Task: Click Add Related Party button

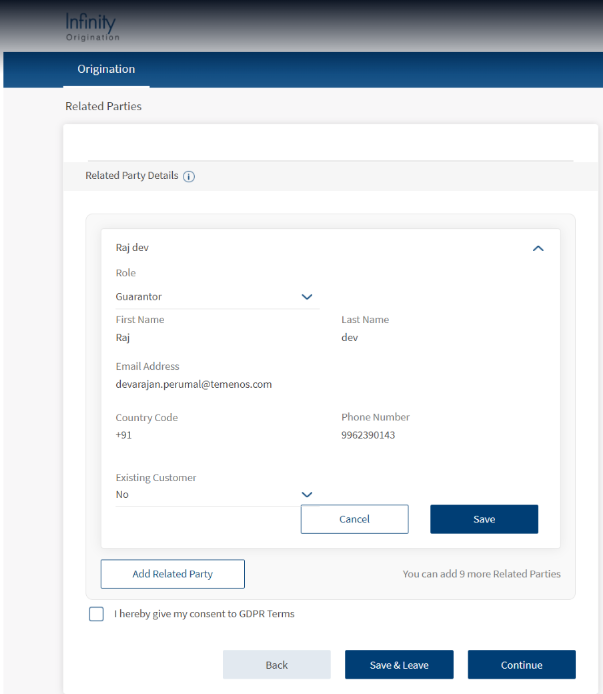Action: tap(172, 574)
